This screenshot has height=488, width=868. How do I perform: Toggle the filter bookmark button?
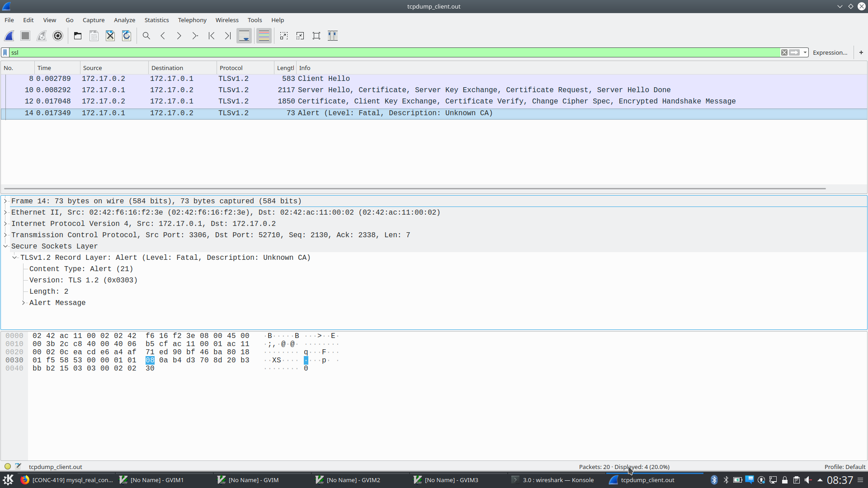click(x=5, y=53)
